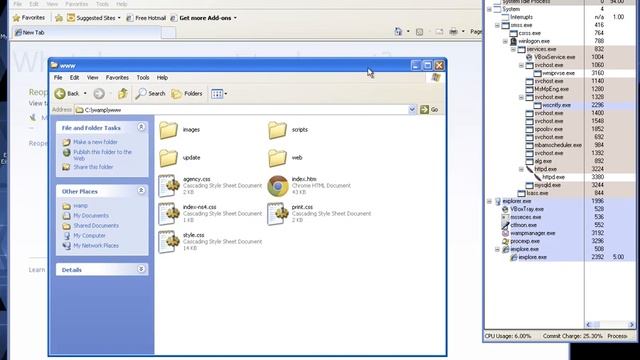Image resolution: width=640 pixels, height=360 pixels.
Task: Select wscntfy.exe process row
Action: [560, 105]
